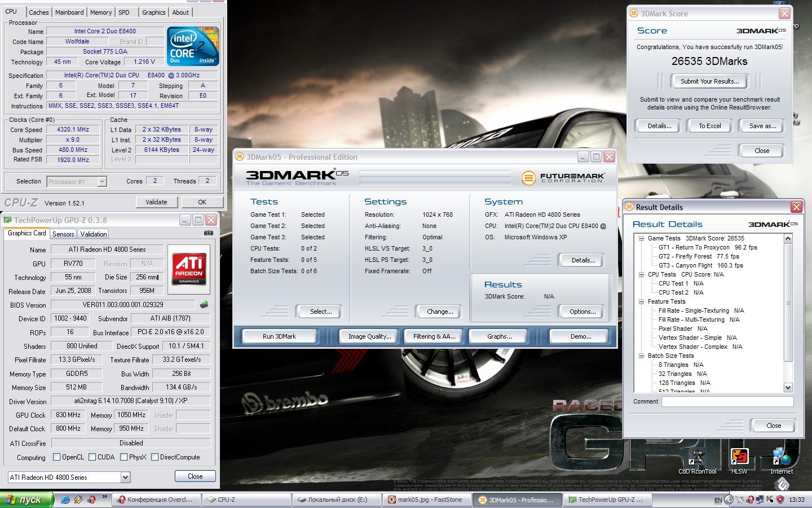Click the Save as... button

[762, 126]
